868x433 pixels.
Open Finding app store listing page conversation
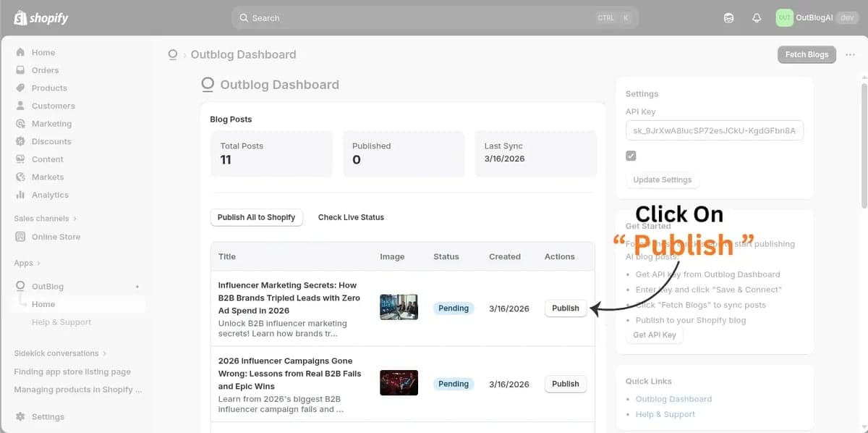coord(72,371)
